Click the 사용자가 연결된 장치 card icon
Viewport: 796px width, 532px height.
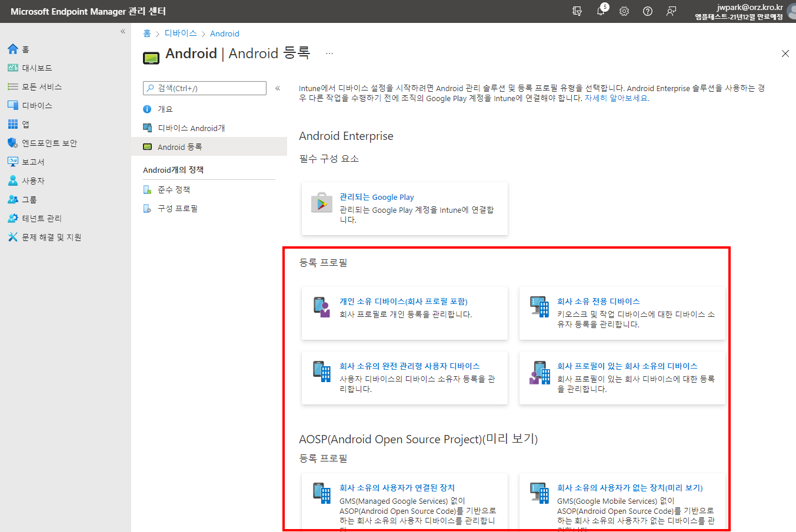pos(322,493)
